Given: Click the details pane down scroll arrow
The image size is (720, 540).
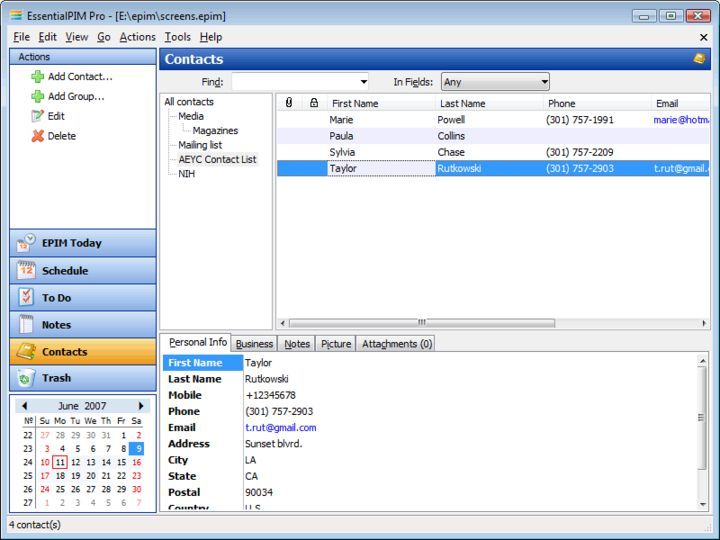Looking at the screenshot, I should (x=703, y=504).
